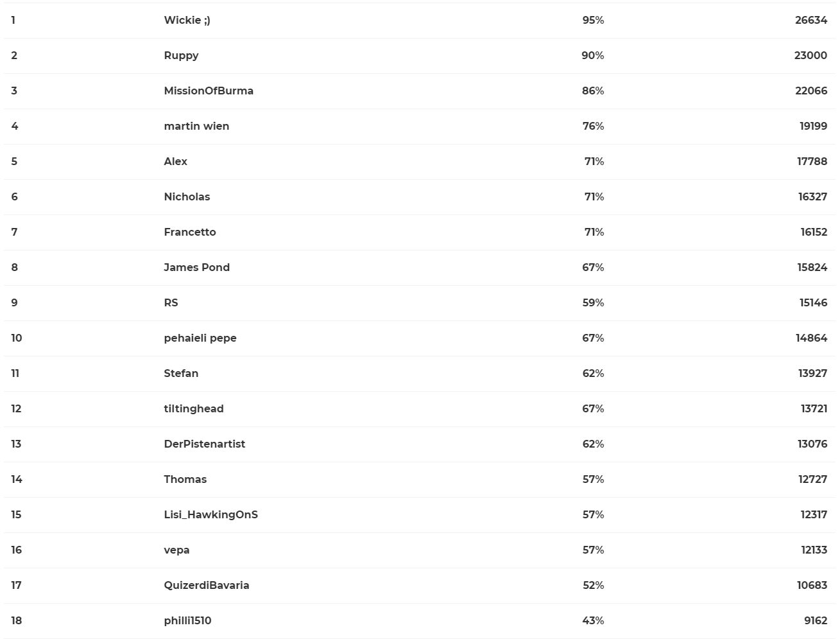Click the top score 26634

[x=811, y=21]
